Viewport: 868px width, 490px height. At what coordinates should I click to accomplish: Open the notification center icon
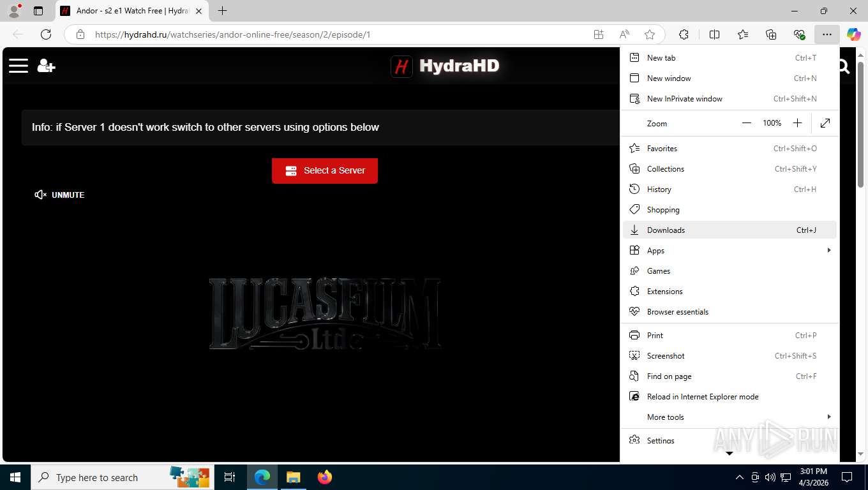click(847, 477)
